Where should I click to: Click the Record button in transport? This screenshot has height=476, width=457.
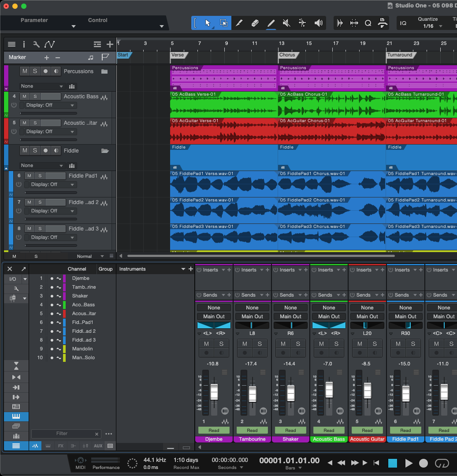424,463
